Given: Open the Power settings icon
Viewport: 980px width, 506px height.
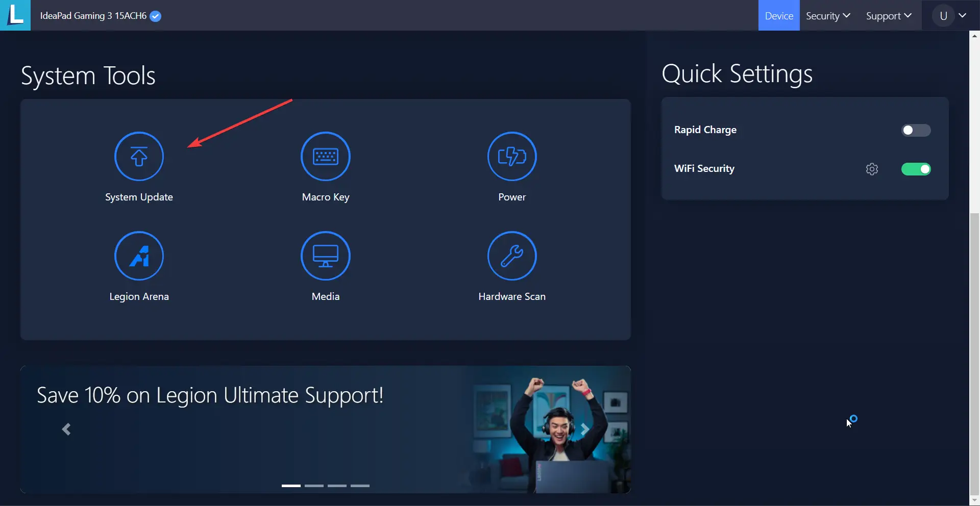Looking at the screenshot, I should tap(512, 156).
